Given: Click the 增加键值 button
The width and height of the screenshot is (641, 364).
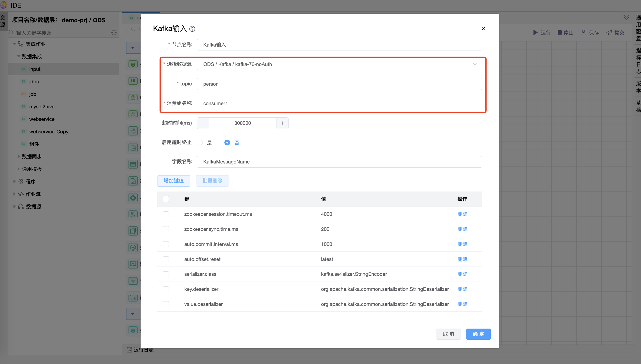Looking at the screenshot, I should coord(173,181).
